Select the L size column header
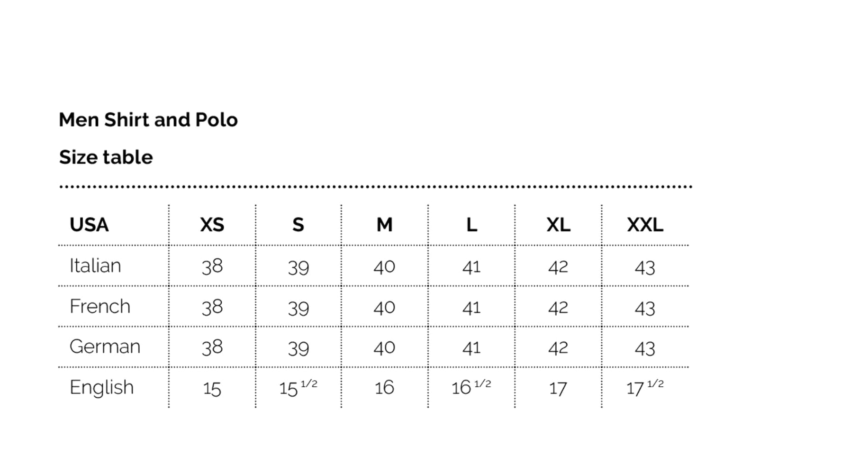The height and width of the screenshot is (474, 868). pyautogui.click(x=471, y=225)
